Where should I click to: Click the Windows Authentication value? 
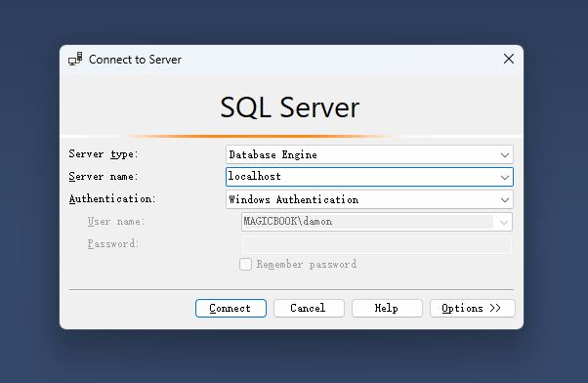point(294,199)
